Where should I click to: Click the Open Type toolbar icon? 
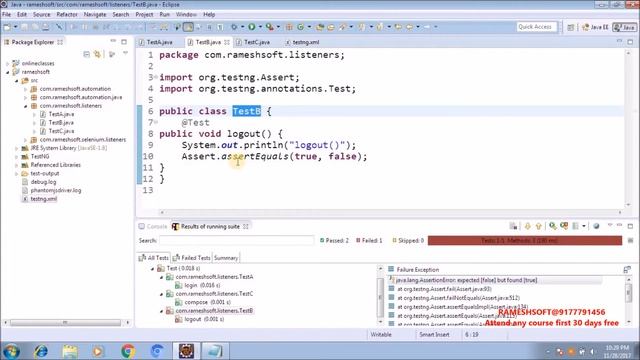(x=320, y=27)
